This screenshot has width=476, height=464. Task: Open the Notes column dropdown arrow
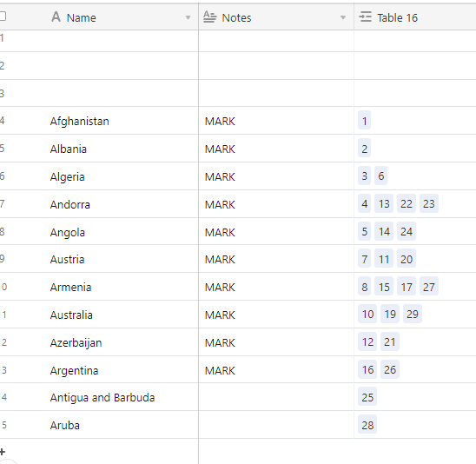[343, 17]
